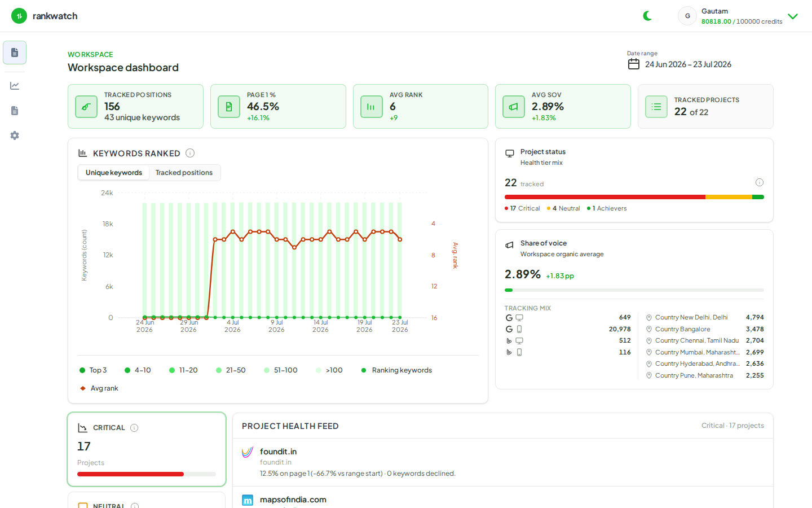This screenshot has width=812, height=508.
Task: Open the reports document sidebar icon
Action: [15, 111]
